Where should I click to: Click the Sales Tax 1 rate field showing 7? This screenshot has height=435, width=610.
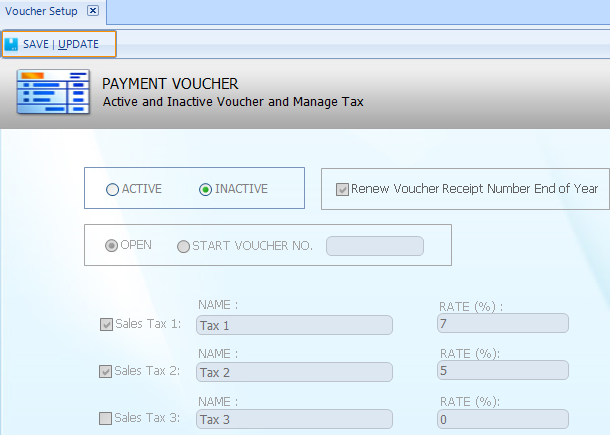tap(503, 323)
